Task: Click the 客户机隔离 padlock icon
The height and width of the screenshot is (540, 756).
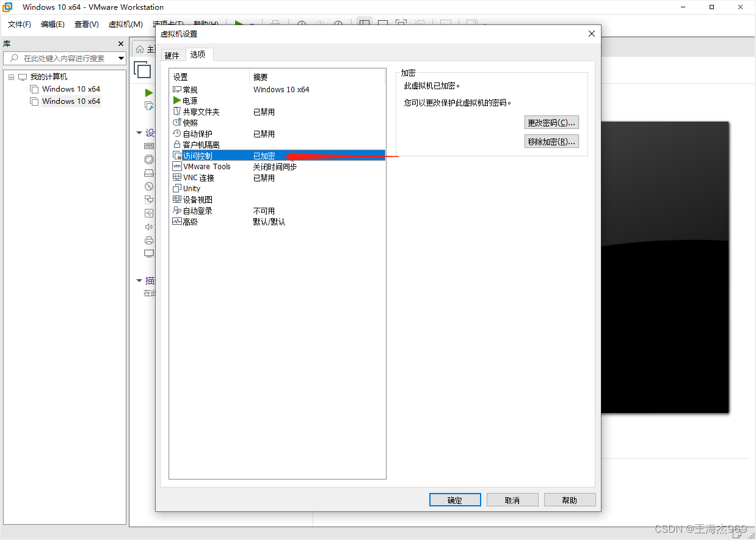Action: (x=177, y=145)
